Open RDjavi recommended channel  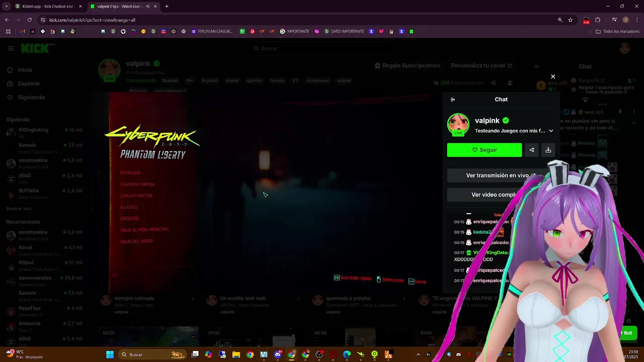pos(44,265)
